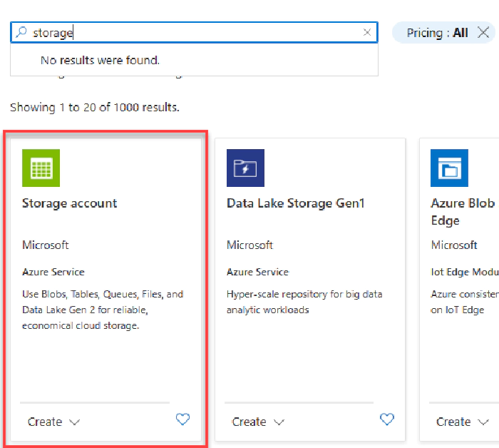This screenshot has width=499, height=448.
Task: Click Azure Service label on Storage account card
Action: [x=53, y=272]
